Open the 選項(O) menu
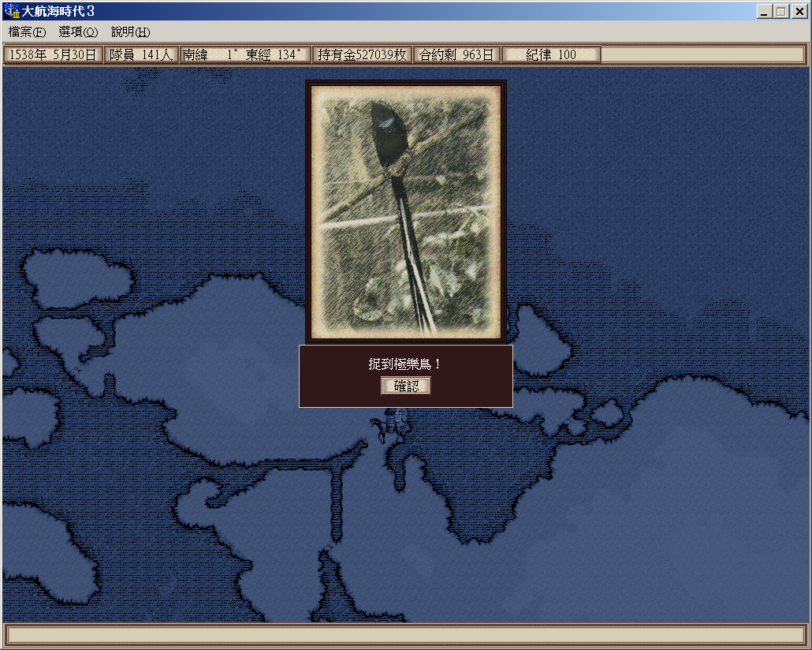 [x=78, y=32]
